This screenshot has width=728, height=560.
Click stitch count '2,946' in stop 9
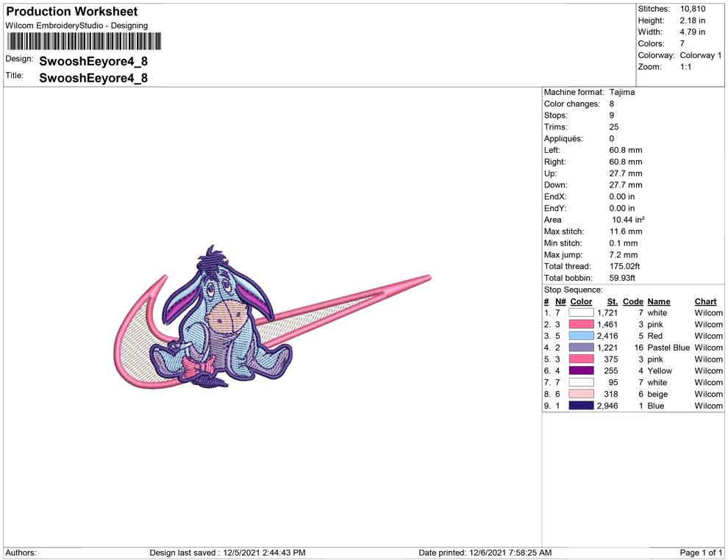pyautogui.click(x=607, y=406)
